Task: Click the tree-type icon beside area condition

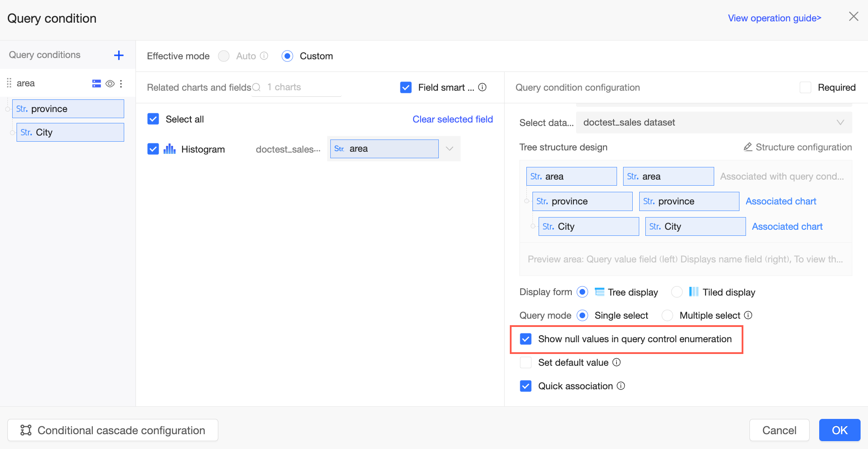Action: (x=97, y=84)
